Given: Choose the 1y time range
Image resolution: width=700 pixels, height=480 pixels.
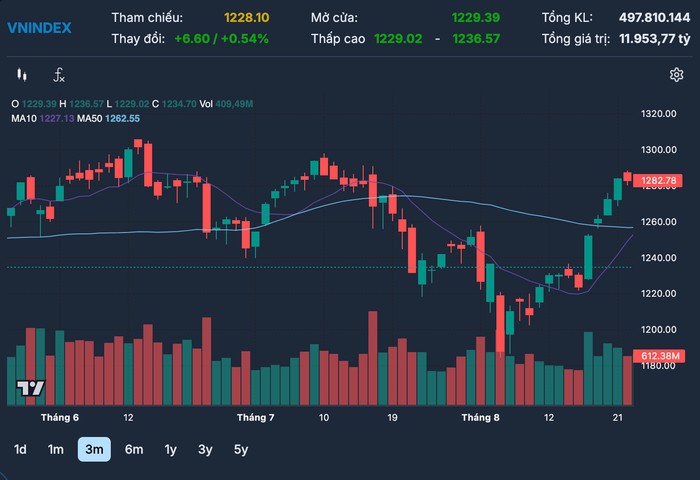Looking at the screenshot, I should tap(171, 449).
